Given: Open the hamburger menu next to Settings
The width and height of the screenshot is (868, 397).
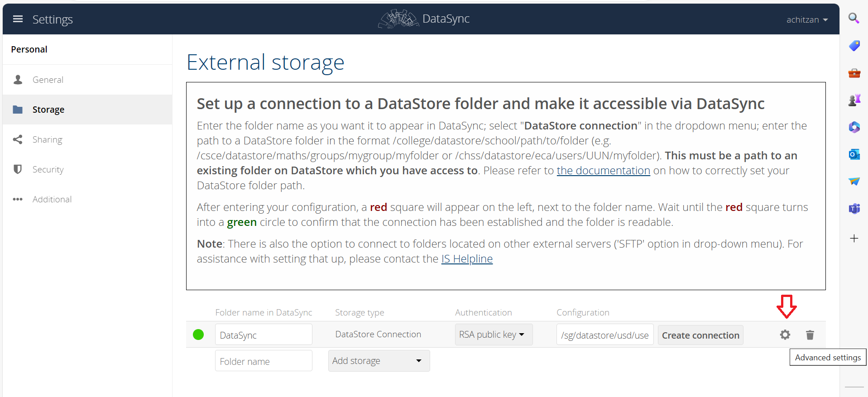Looking at the screenshot, I should coord(18,19).
